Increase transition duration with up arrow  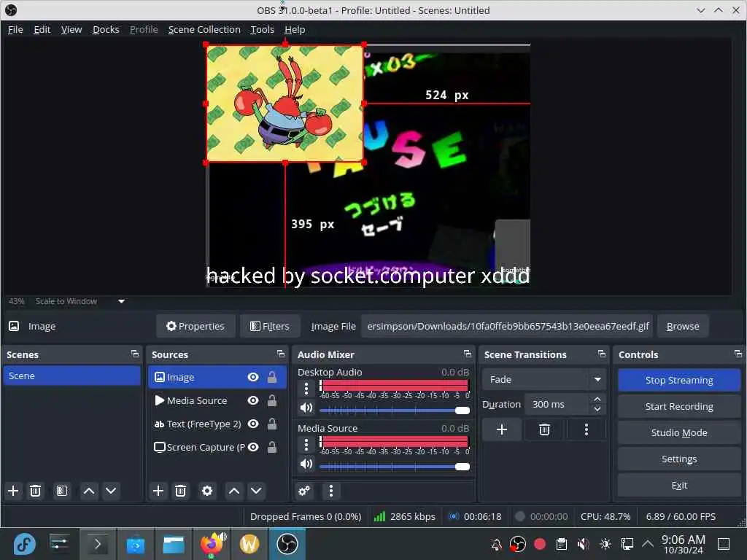click(597, 399)
